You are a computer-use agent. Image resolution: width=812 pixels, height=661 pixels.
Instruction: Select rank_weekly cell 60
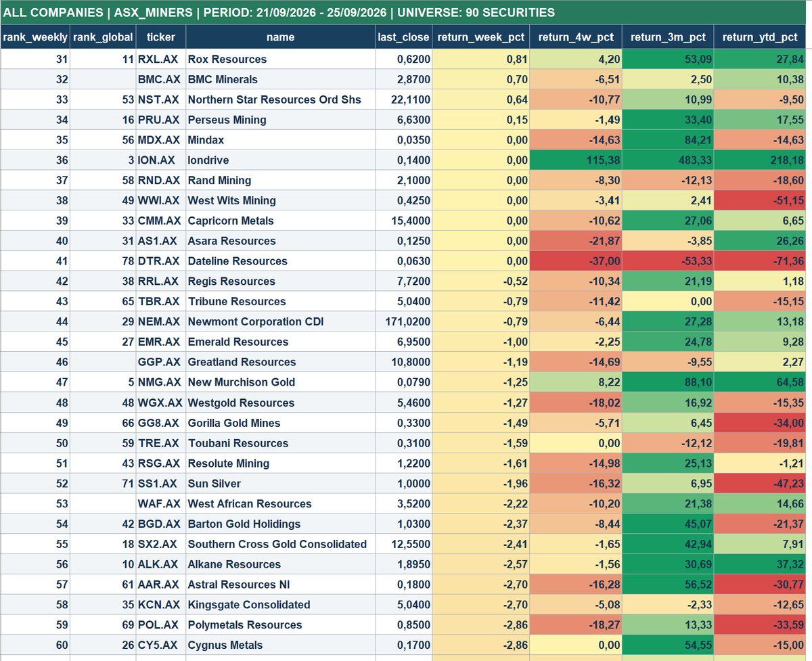35,645
